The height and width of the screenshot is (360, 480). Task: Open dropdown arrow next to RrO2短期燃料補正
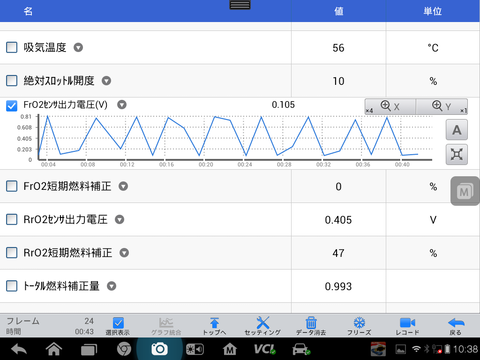pos(124,253)
